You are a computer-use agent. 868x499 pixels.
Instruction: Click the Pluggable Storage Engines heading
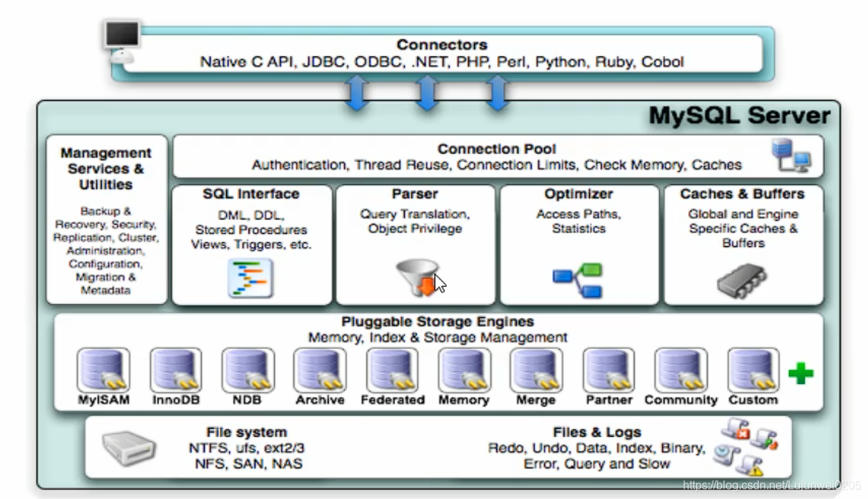pos(438,322)
